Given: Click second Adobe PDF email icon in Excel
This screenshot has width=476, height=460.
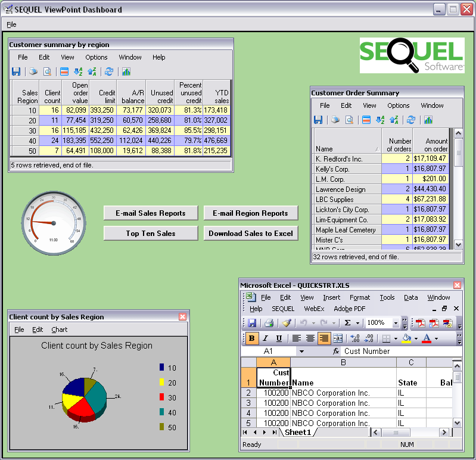Looking at the screenshot, I should click(x=434, y=323).
